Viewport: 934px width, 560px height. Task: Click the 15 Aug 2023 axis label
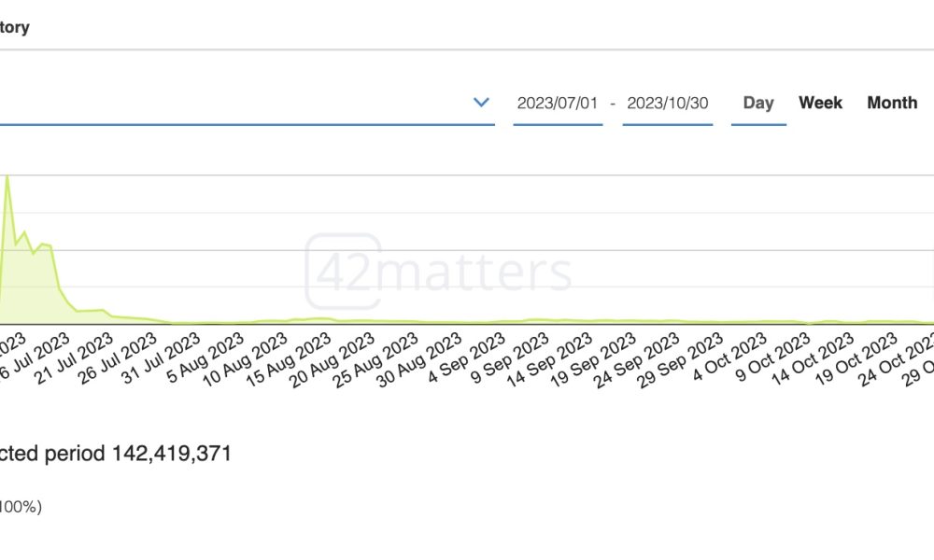289,358
